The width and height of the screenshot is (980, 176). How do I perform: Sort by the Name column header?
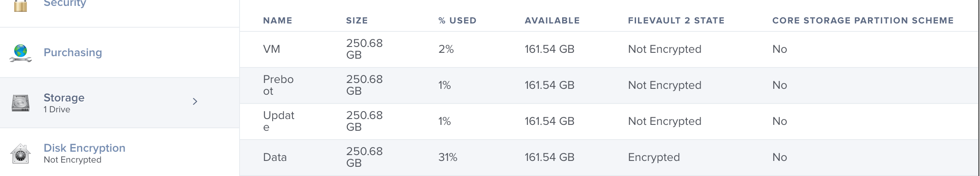point(278,21)
